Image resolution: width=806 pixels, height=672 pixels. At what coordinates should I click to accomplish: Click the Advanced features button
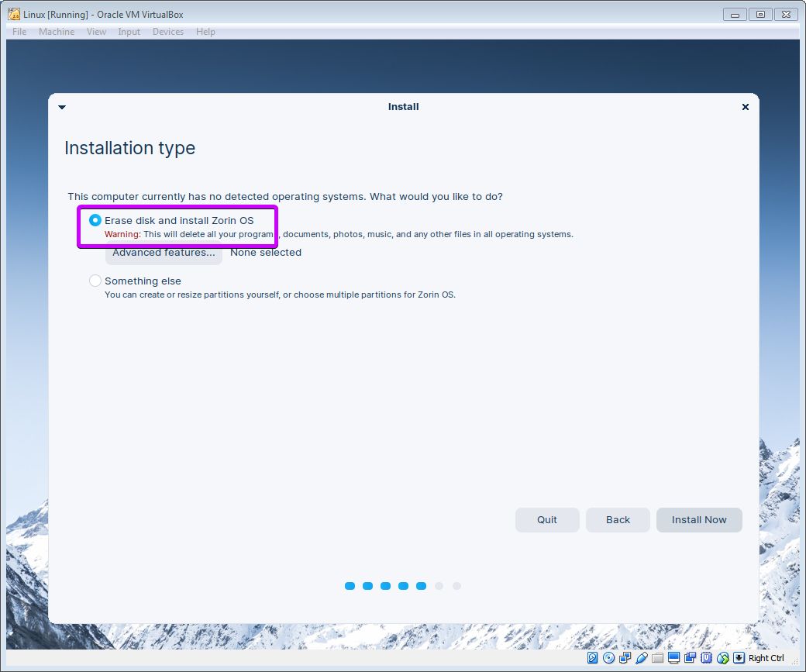(x=164, y=253)
